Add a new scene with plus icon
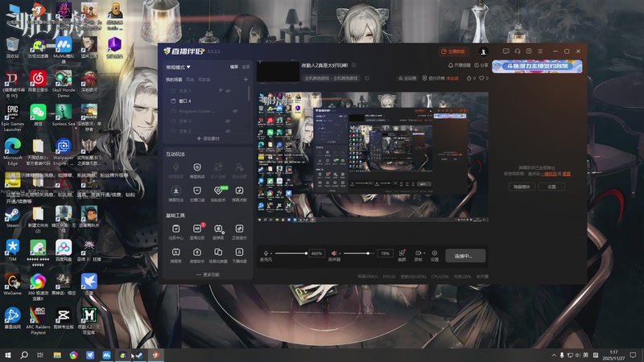644x362 pixels. (x=246, y=80)
